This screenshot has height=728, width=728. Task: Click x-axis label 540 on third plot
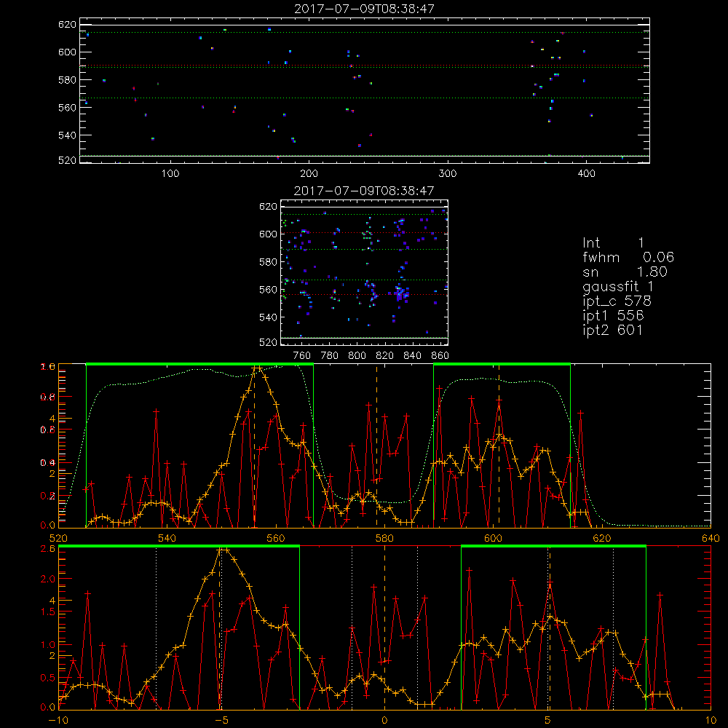point(167,538)
